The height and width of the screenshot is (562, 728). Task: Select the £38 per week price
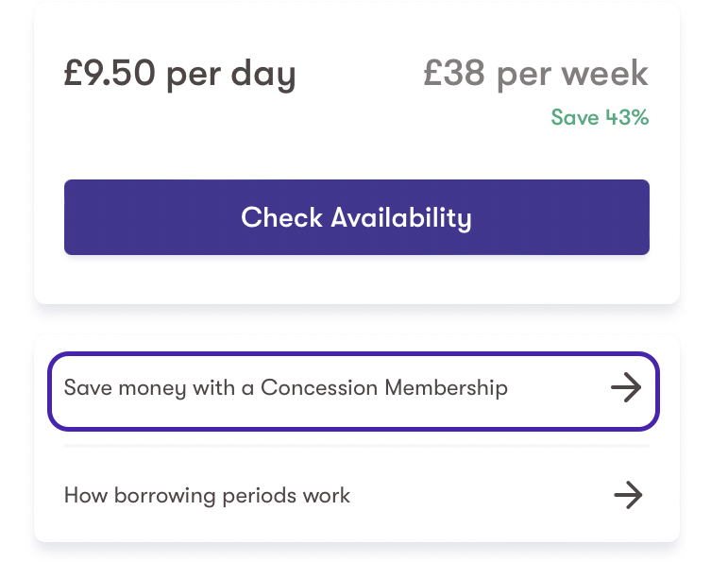tap(535, 75)
